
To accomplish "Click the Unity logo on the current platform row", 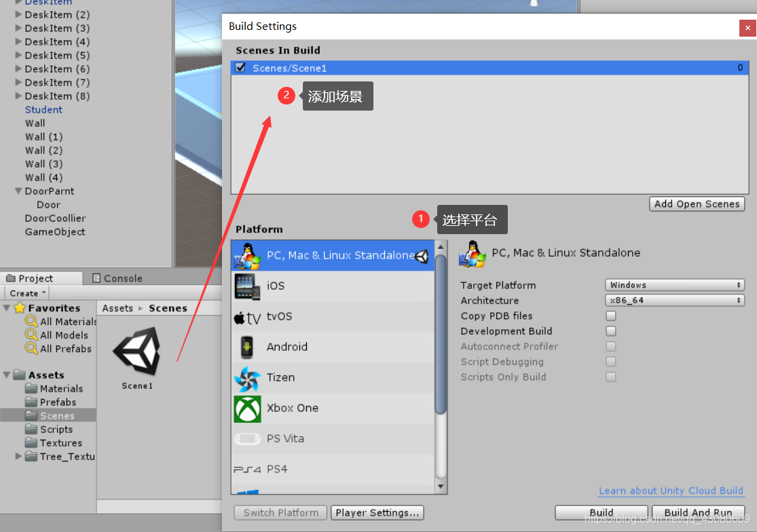I will (x=422, y=256).
